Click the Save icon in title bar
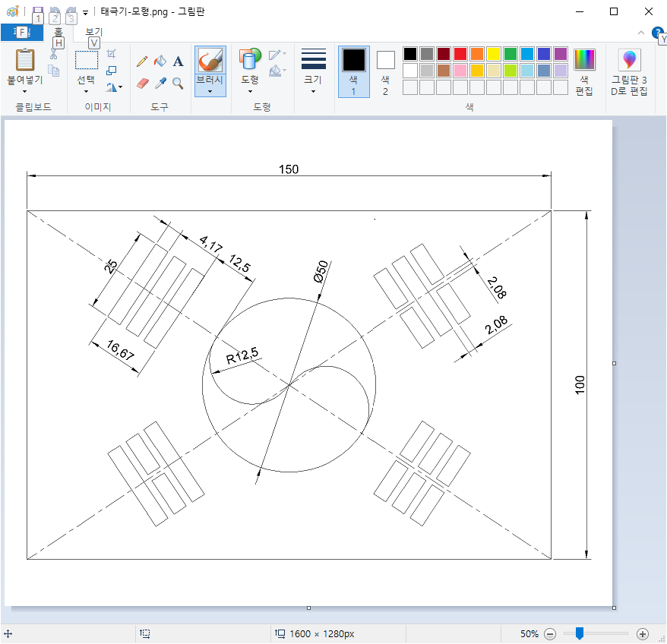 (x=37, y=11)
